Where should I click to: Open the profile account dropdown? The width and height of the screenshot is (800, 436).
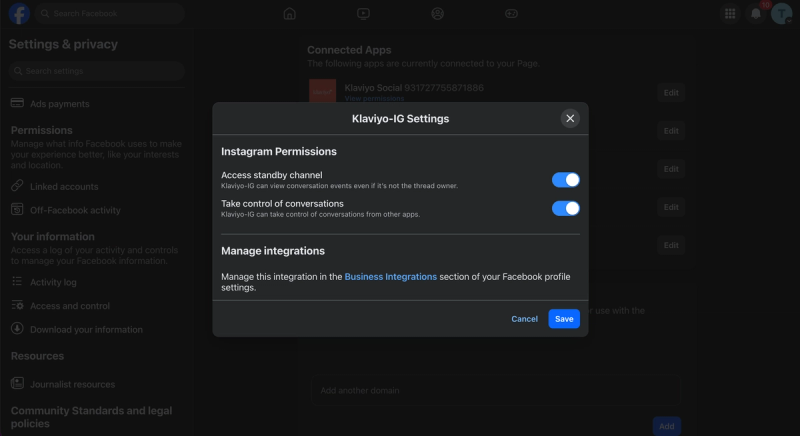[x=781, y=14]
